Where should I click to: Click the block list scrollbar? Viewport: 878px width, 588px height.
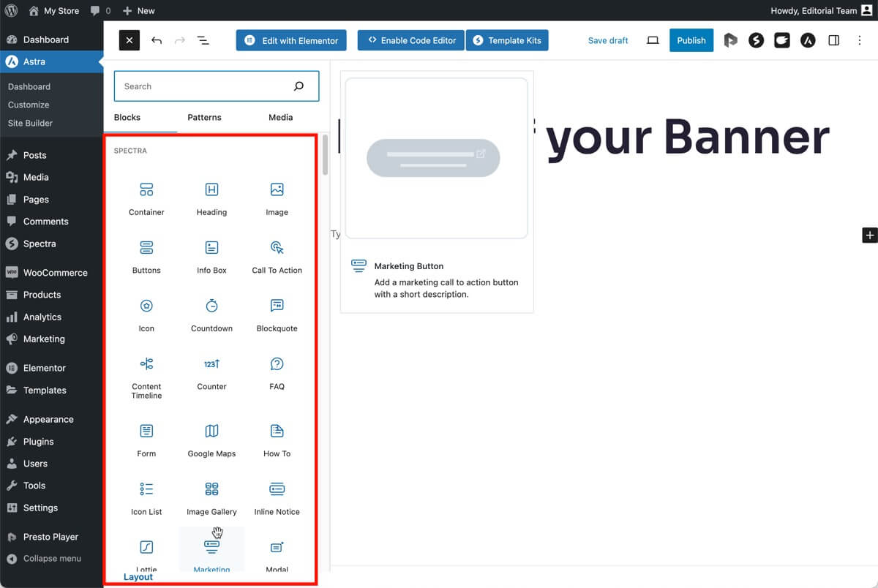pos(325,154)
